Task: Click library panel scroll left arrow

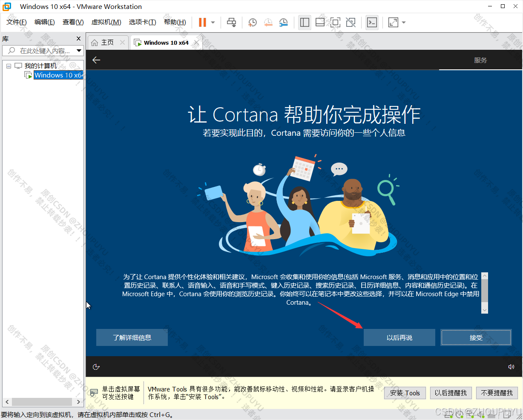Action: tap(7, 402)
